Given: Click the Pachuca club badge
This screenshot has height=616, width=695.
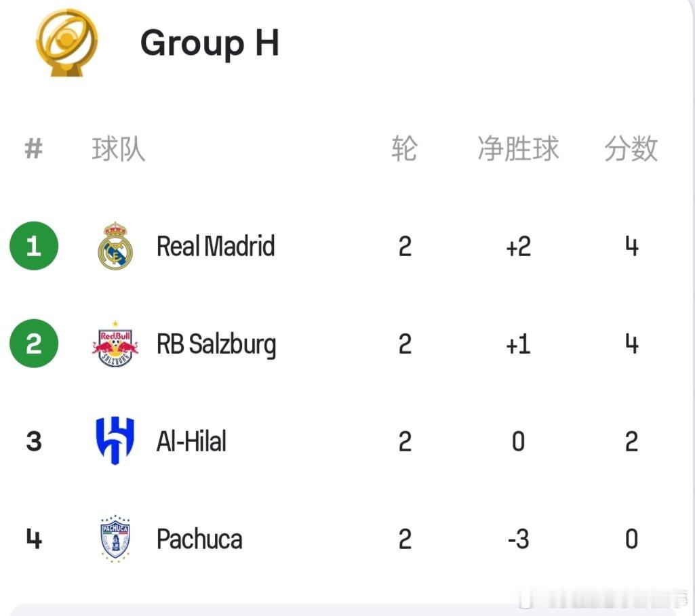Looking at the screenshot, I should [115, 539].
